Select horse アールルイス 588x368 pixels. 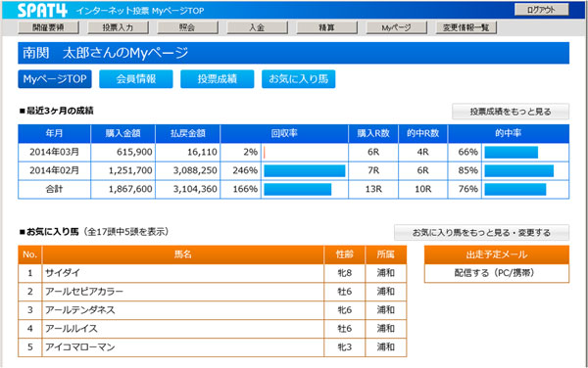(x=72, y=329)
